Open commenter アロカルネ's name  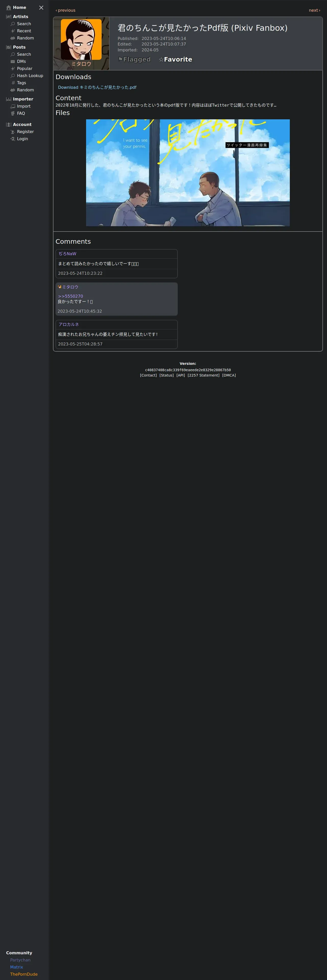[x=69, y=325]
